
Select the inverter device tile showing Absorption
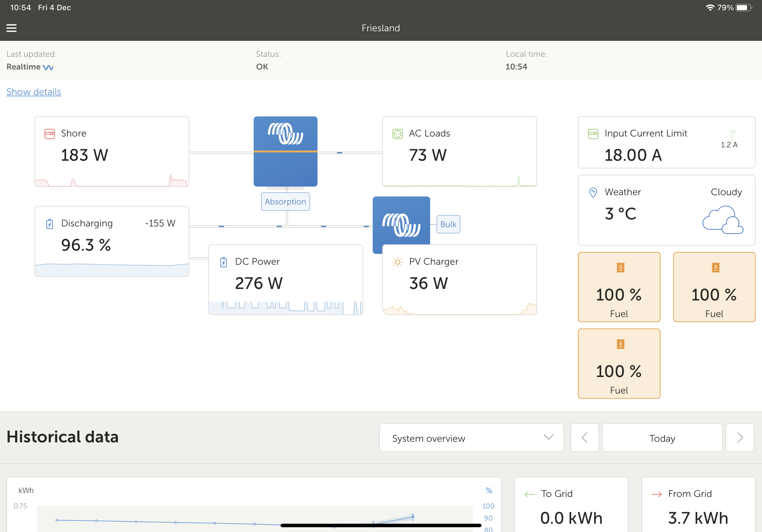click(285, 151)
